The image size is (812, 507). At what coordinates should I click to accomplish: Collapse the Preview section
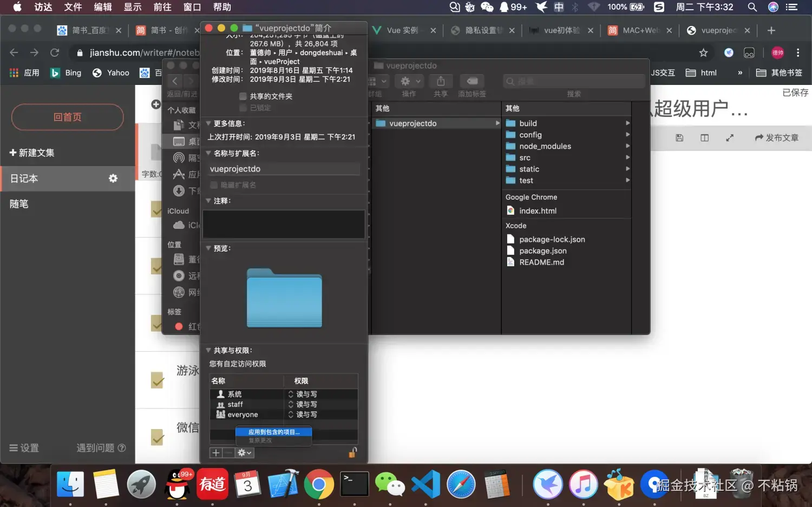(208, 248)
